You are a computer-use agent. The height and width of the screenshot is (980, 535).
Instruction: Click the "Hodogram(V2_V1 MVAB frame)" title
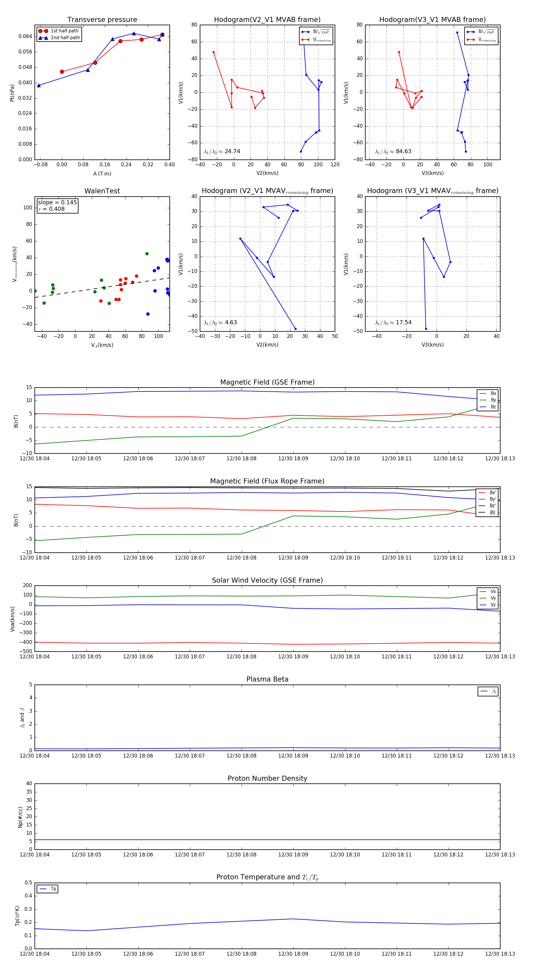point(267,20)
